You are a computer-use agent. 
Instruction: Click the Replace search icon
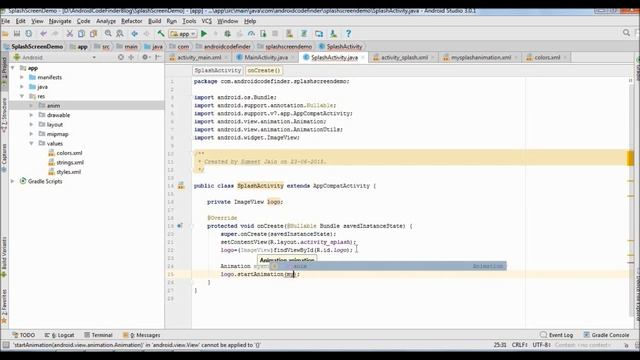[x=120, y=34]
